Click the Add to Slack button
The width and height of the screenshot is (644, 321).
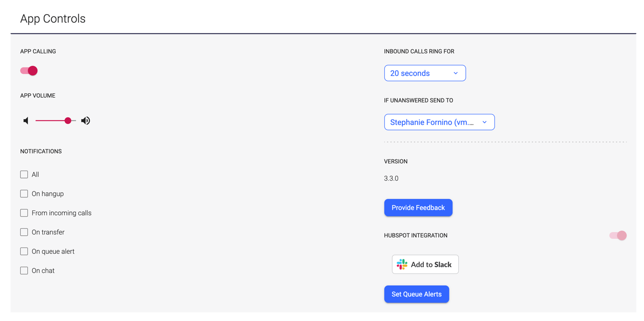coord(425,264)
